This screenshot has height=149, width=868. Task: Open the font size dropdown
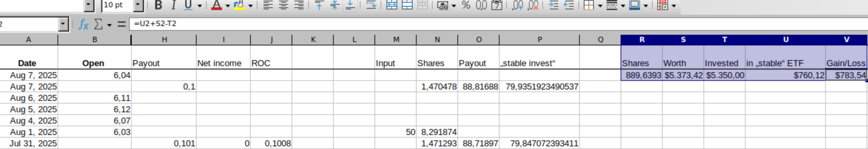pos(138,5)
